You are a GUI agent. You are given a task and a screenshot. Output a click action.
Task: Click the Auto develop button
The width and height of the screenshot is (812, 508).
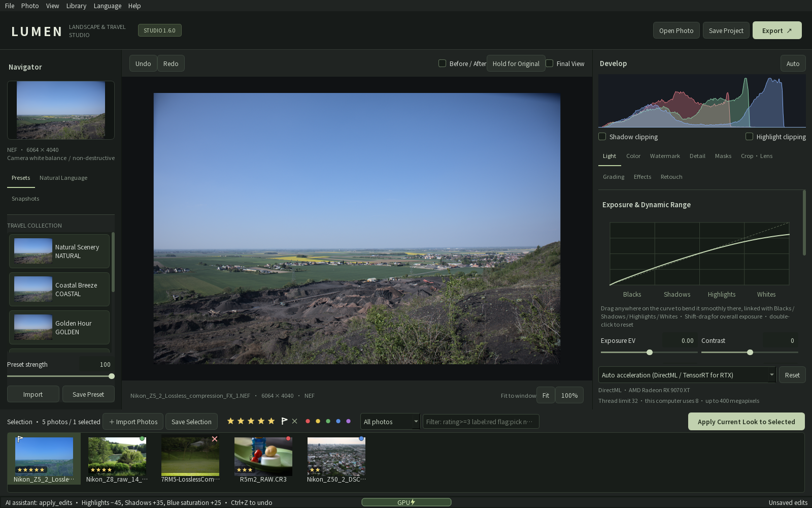793,63
